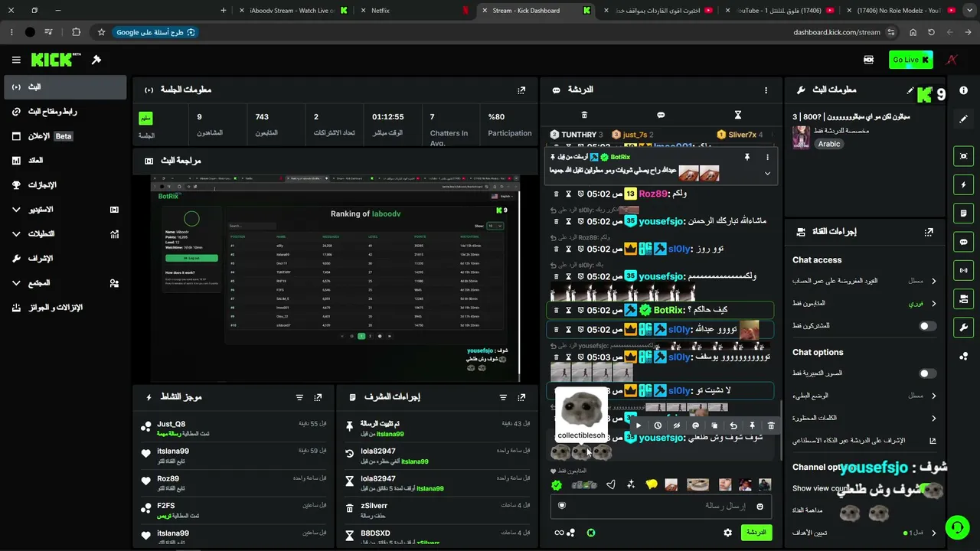This screenshot has height=551, width=980.
Task: Toggle للمشتركون فقط subscribers-only chat switch
Action: pyautogui.click(x=927, y=326)
